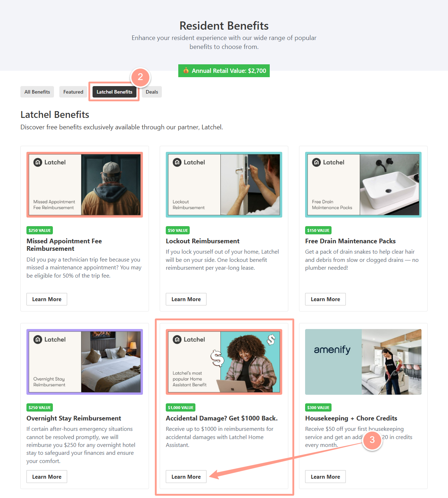
Task: Click the $50 VALUE badge
Action: [x=178, y=230]
